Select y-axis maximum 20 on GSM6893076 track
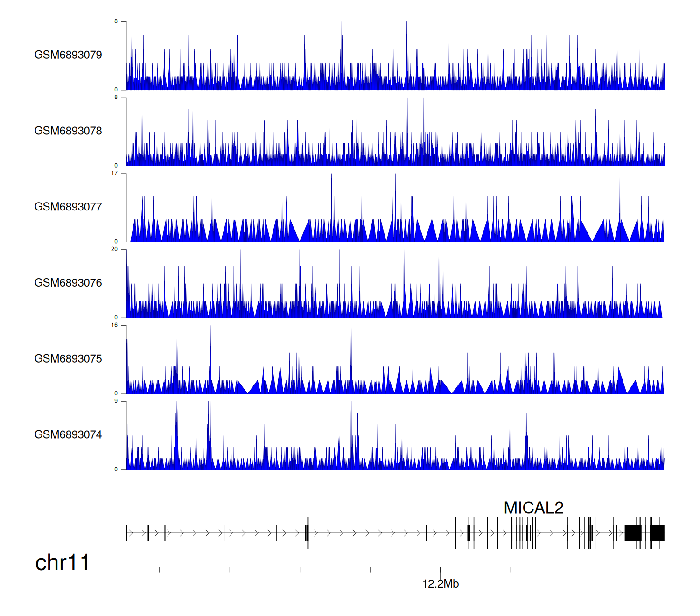Screen dimensions: 700x616 point(114,249)
